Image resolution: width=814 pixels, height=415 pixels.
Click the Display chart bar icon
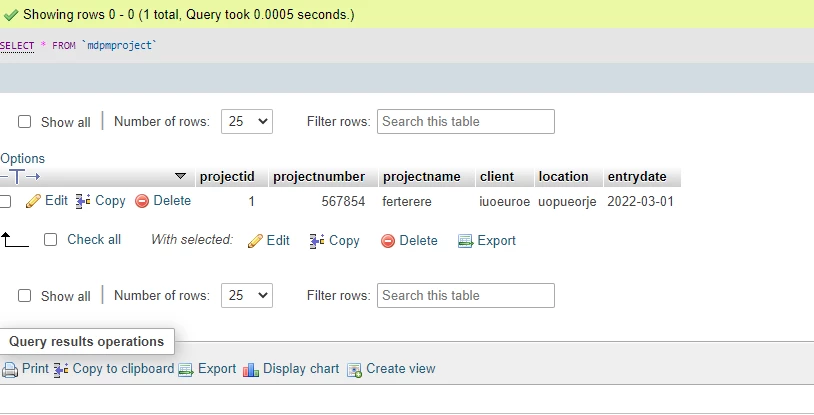coord(251,370)
